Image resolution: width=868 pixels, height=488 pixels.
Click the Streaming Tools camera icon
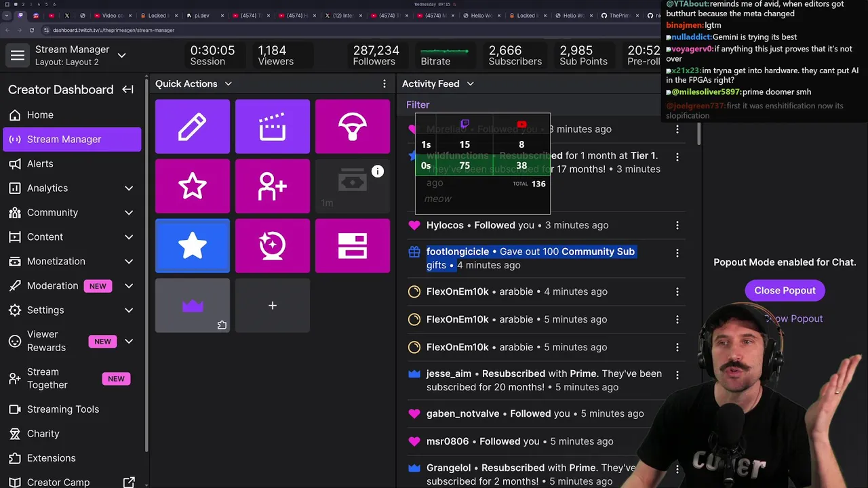tap(15, 409)
